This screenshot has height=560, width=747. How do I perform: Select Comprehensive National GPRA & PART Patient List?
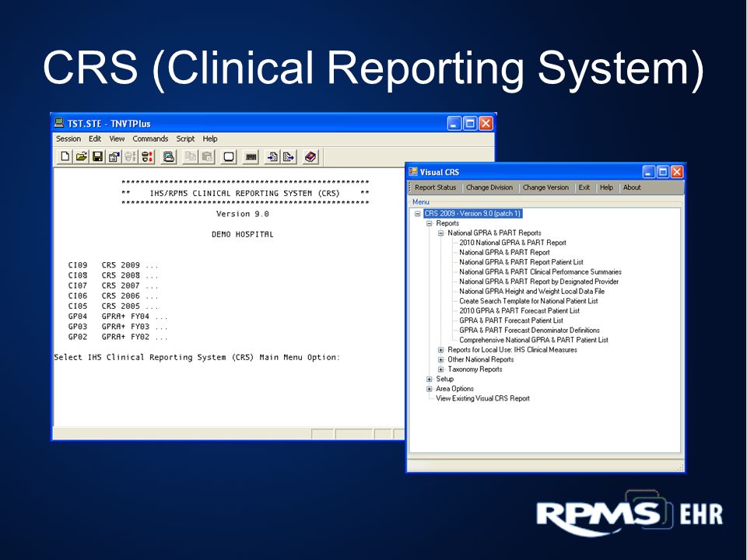(534, 340)
